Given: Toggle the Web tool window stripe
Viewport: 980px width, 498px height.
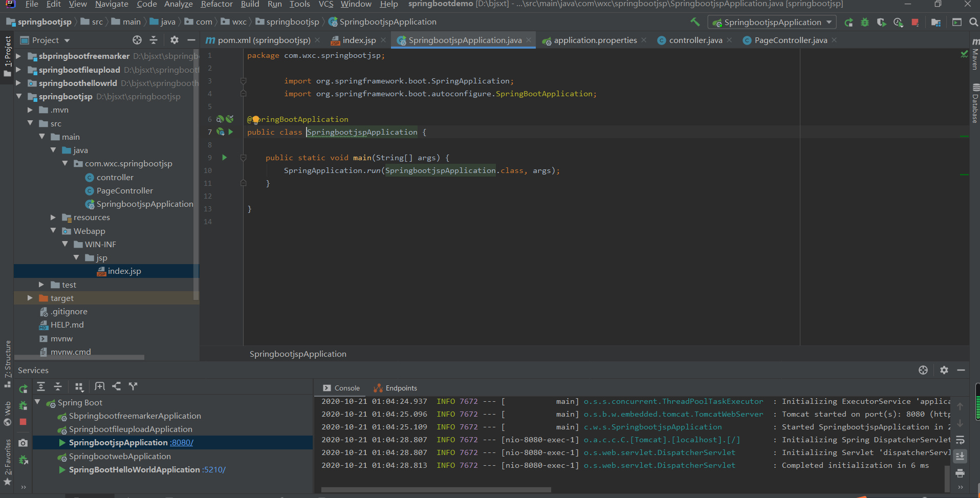Looking at the screenshot, I should click(x=7, y=414).
